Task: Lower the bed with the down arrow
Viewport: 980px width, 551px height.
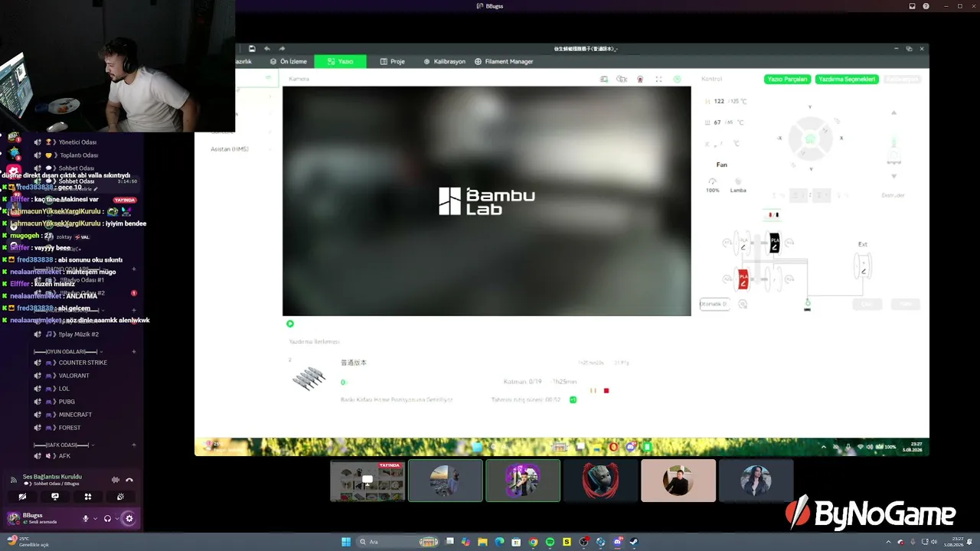Action: coord(893,175)
